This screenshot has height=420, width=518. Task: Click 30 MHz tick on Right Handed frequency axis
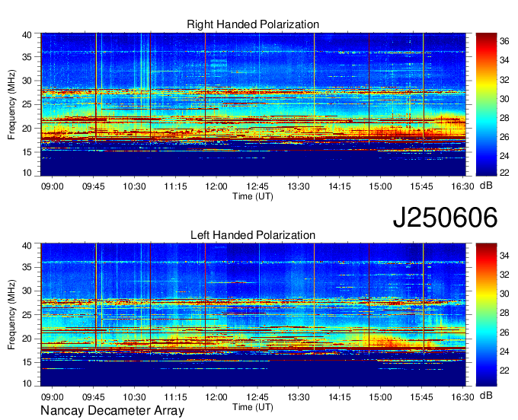(27, 81)
